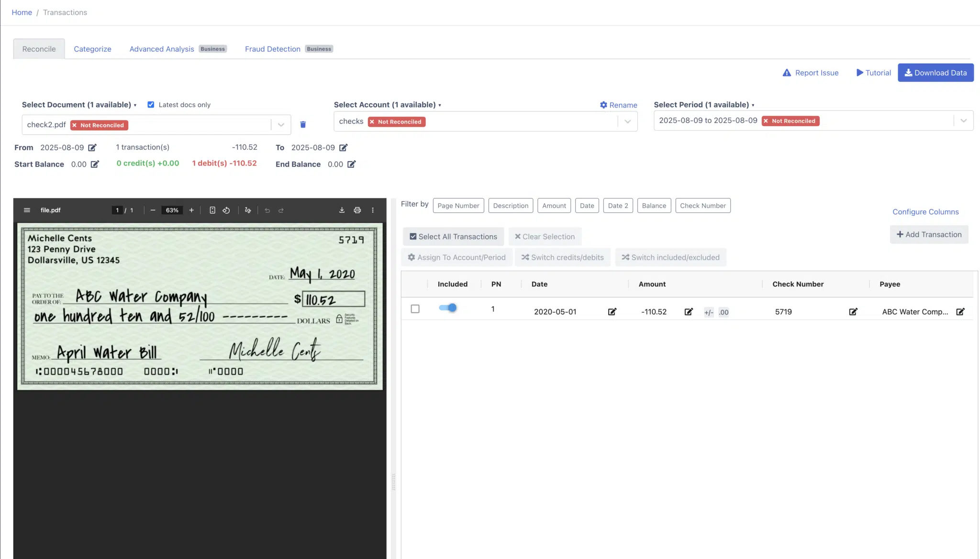Edit the check number 5719

[853, 312]
